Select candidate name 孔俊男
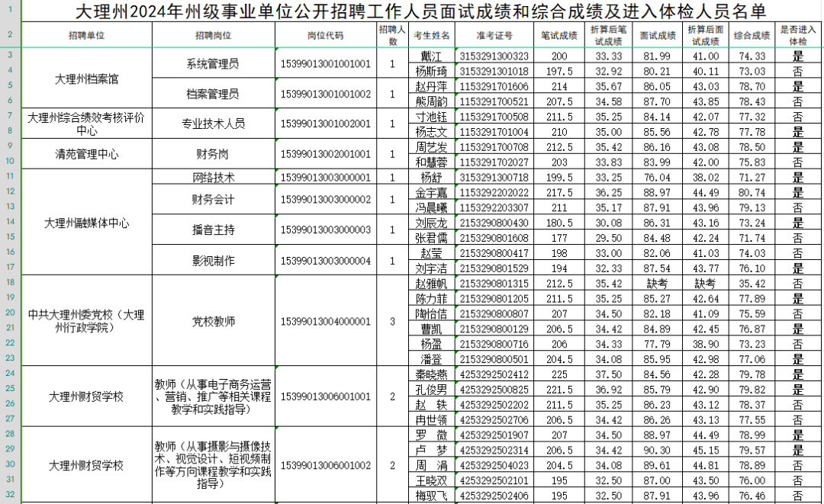824x504 pixels. point(431,390)
